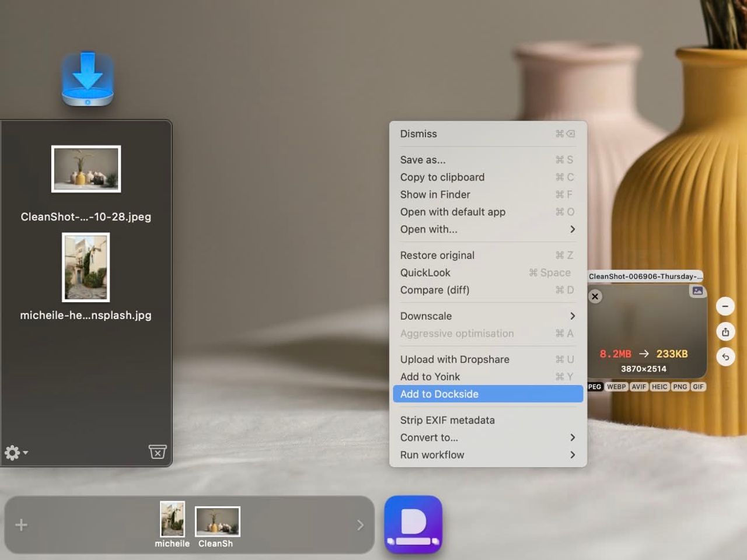Choose GIF as output format
This screenshot has height=560, width=747.
pos(698,386)
